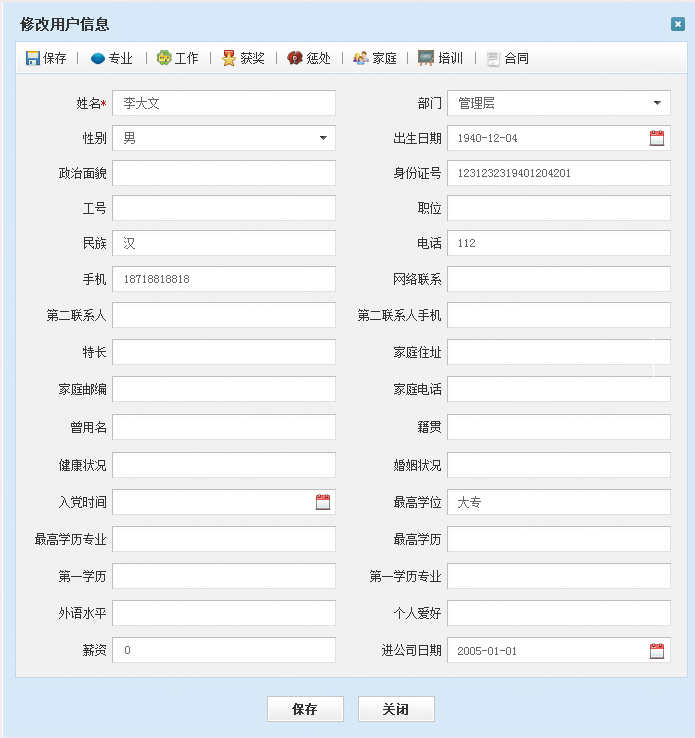Open calendar picker for 进公司日期 field
The image size is (695, 738).
657,651
